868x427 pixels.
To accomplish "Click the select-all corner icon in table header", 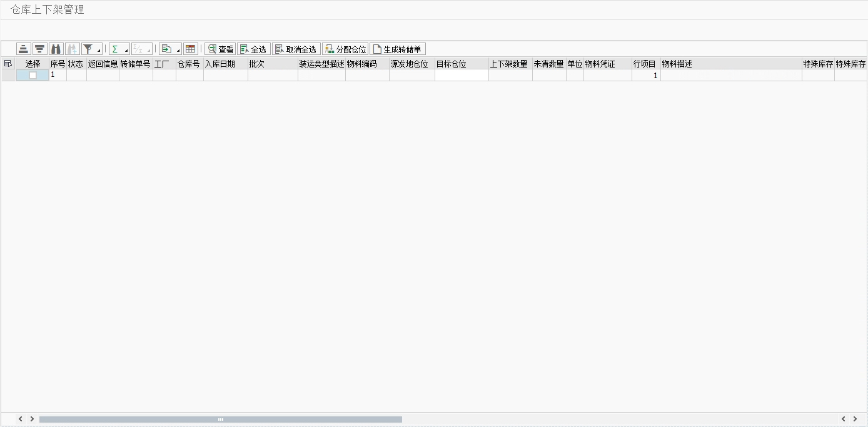I will pyautogui.click(x=8, y=64).
